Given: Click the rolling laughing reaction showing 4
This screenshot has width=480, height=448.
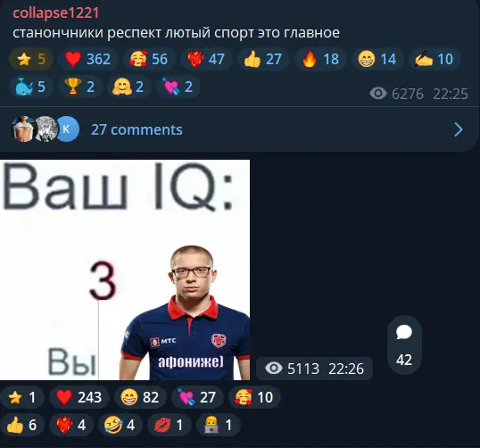Looking at the screenshot, I should 120,425.
